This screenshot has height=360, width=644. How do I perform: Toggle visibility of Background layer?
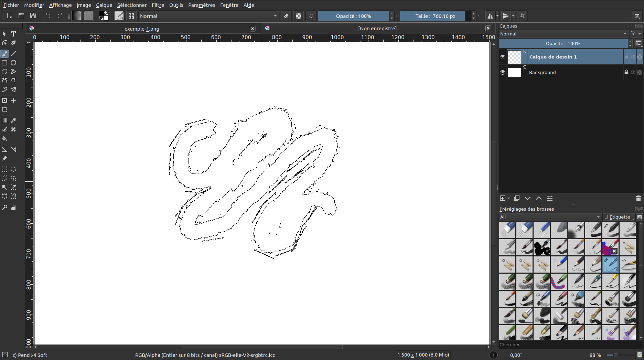(503, 72)
